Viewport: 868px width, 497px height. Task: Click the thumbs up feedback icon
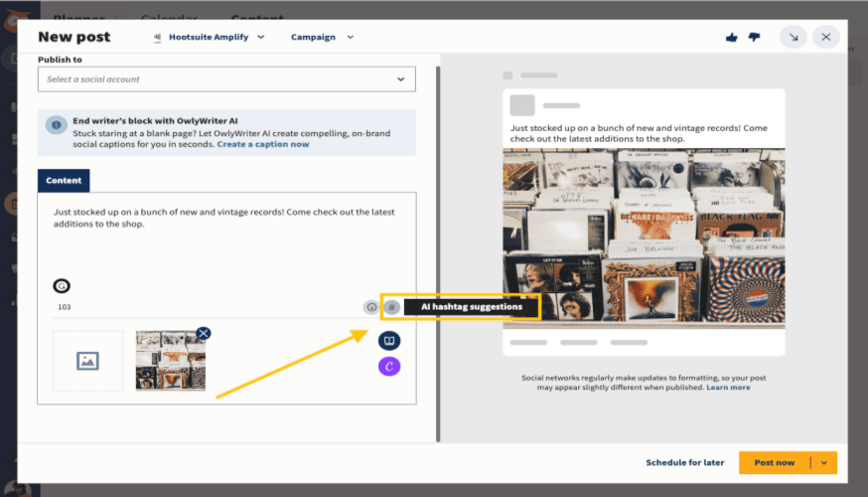[x=732, y=38]
